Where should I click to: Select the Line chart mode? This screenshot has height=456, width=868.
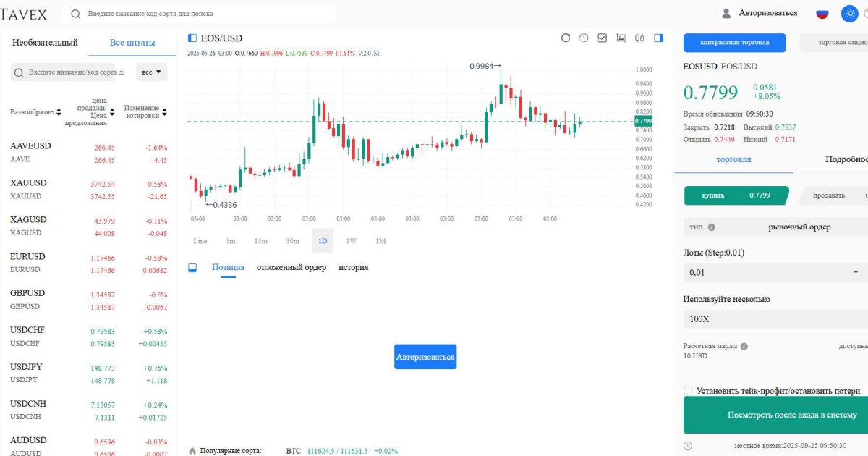coord(200,241)
